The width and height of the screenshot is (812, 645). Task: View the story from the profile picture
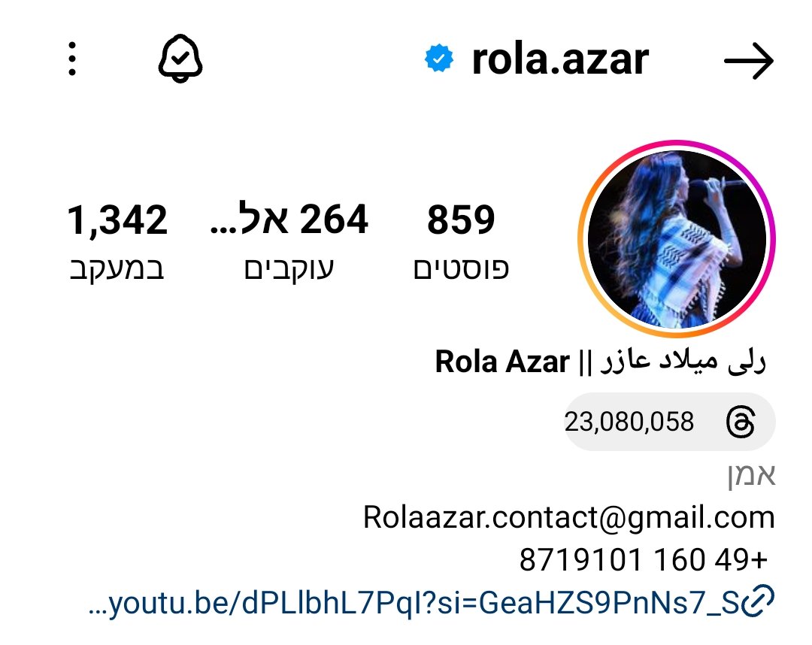[677, 238]
